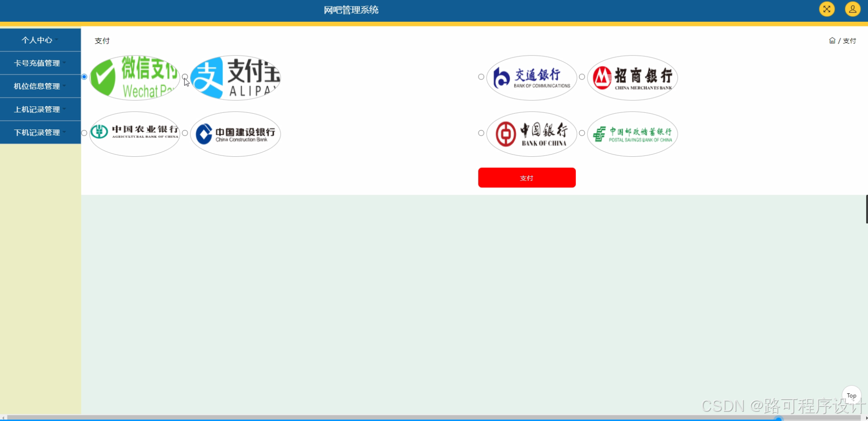Expand the 卡号充值管理 sidebar menu
The image size is (868, 421).
coord(40,63)
